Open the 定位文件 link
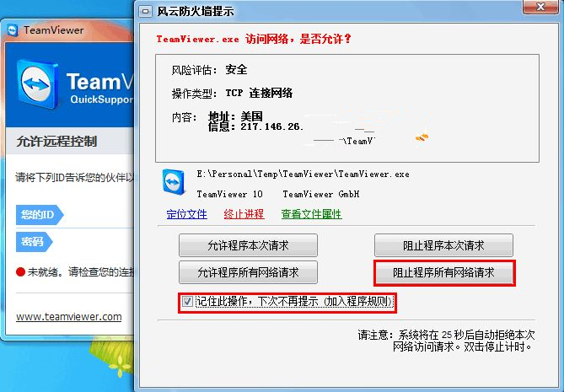 point(186,214)
